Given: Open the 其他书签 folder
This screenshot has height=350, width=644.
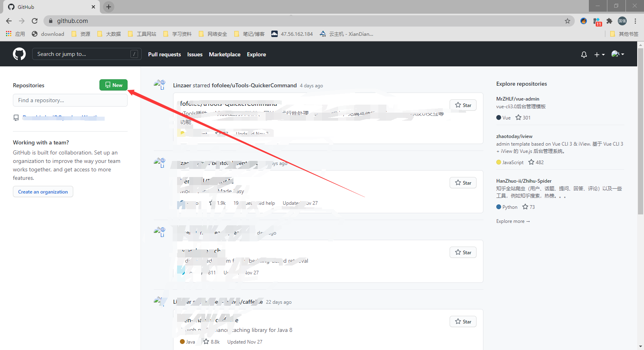Looking at the screenshot, I should (624, 34).
